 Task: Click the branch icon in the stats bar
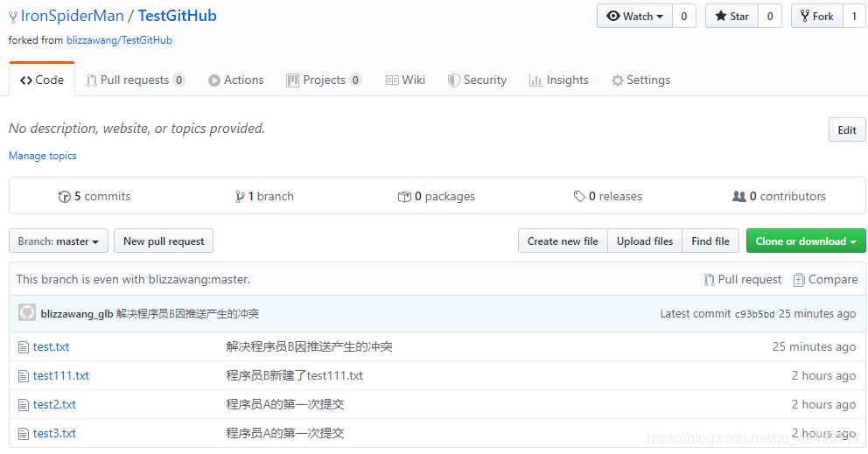(240, 197)
